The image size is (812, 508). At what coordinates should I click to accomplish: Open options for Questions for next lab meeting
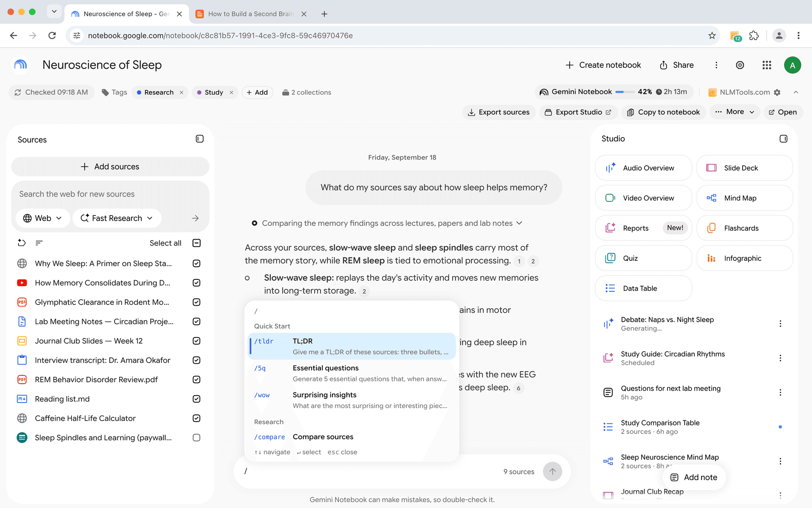click(780, 392)
